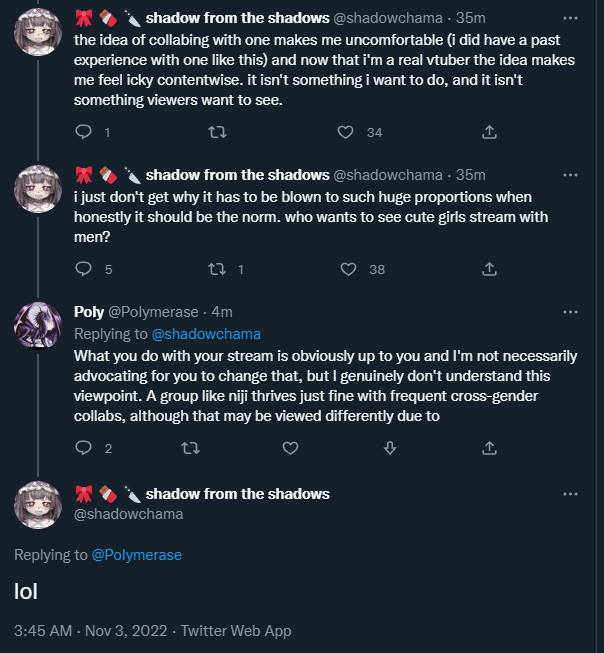This screenshot has height=653, width=604.
Task: Open @shadowchama link in Poly's reply
Action: pos(205,333)
